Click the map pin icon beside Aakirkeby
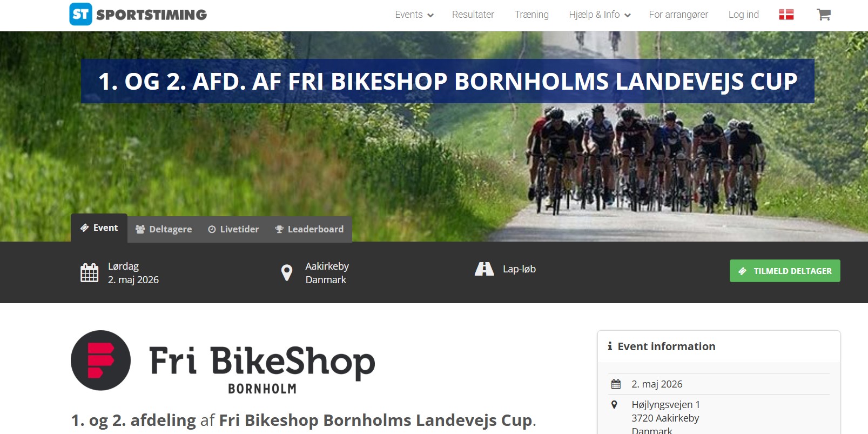This screenshot has height=434, width=868. (x=287, y=272)
